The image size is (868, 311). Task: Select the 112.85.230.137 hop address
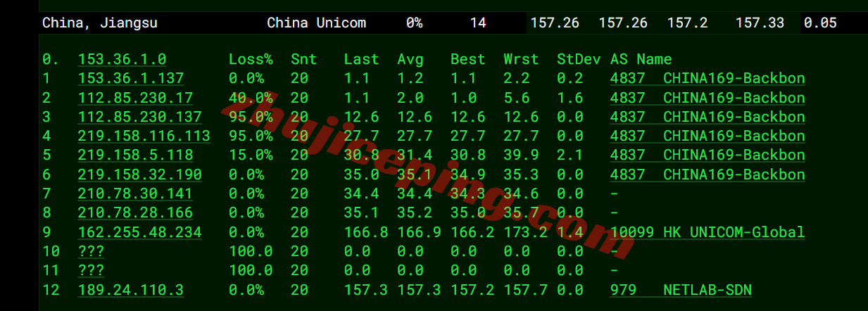pos(139,117)
